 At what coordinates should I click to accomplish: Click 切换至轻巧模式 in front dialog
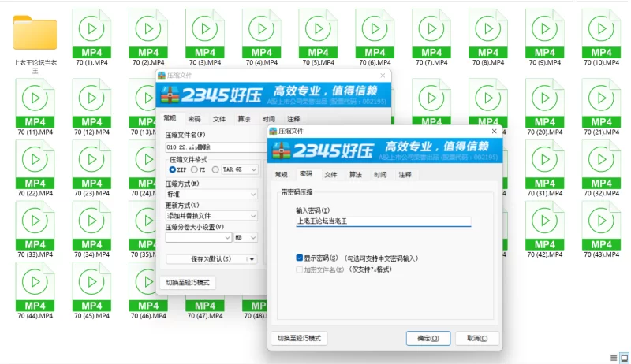point(300,338)
